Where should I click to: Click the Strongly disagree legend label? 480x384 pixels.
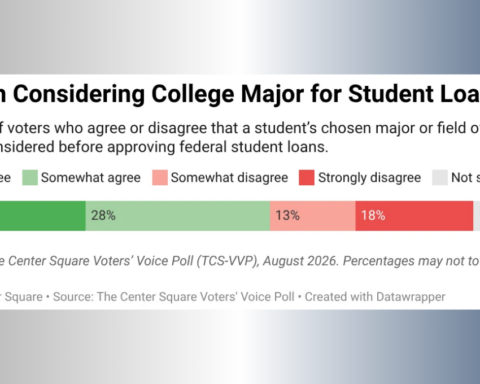369,178
